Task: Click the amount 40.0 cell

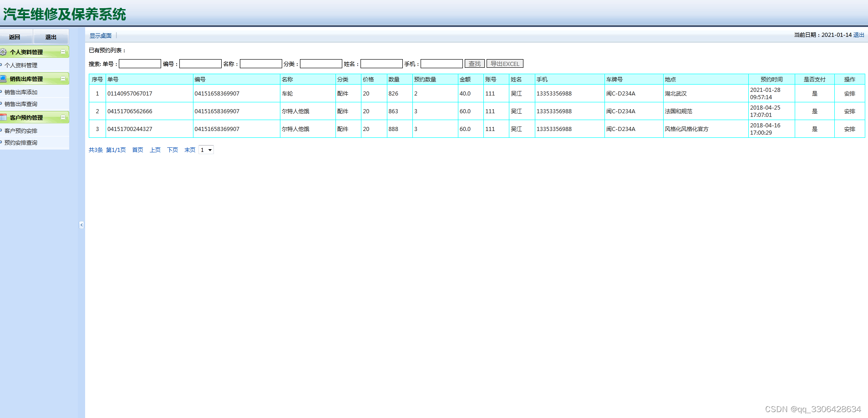Action: point(471,93)
